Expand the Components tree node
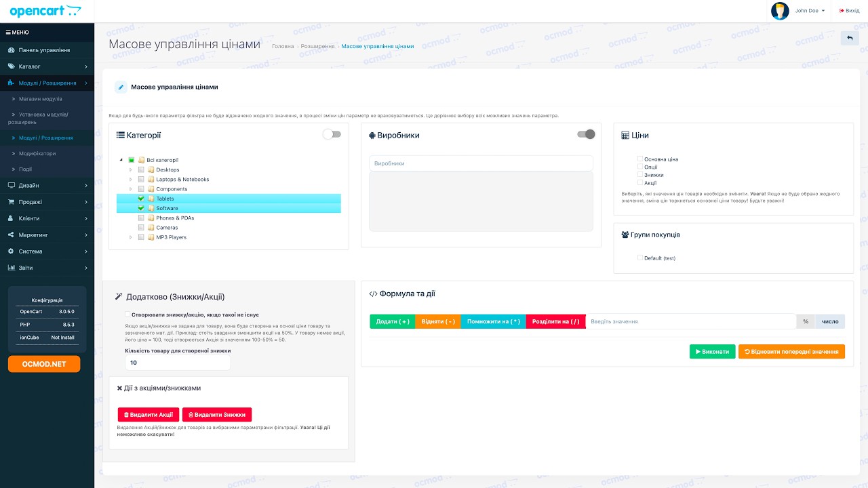Screen dimensions: 868x488 131,189
